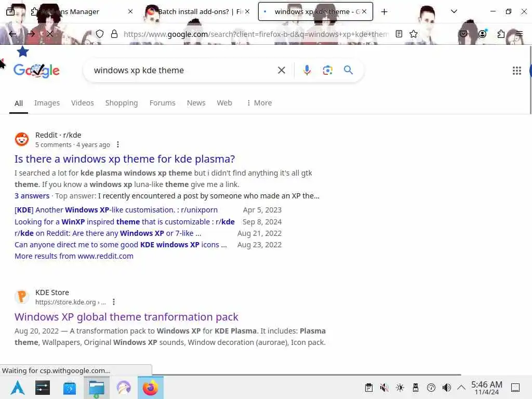
Task: Expand hidden system tray icons
Action: point(461,388)
